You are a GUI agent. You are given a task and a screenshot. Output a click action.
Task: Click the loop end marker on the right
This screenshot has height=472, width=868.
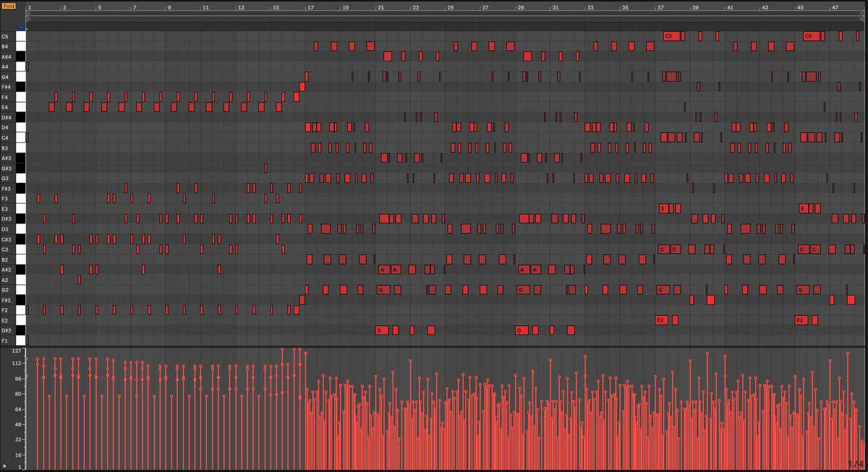[863, 13]
